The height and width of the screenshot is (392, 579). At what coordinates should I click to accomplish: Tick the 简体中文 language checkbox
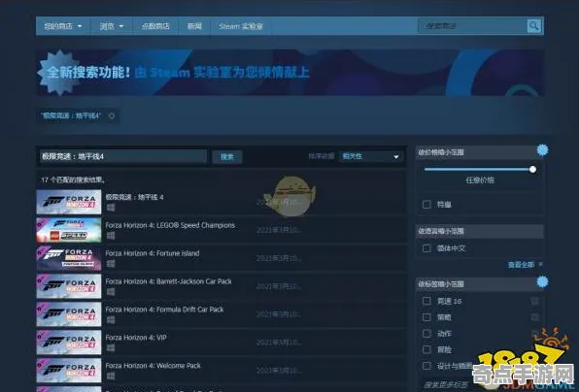(x=426, y=248)
